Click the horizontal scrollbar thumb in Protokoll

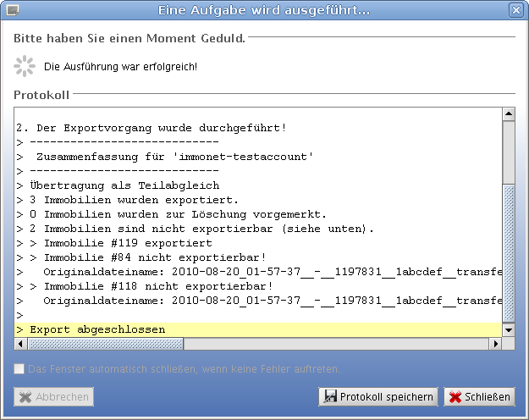[106, 343]
